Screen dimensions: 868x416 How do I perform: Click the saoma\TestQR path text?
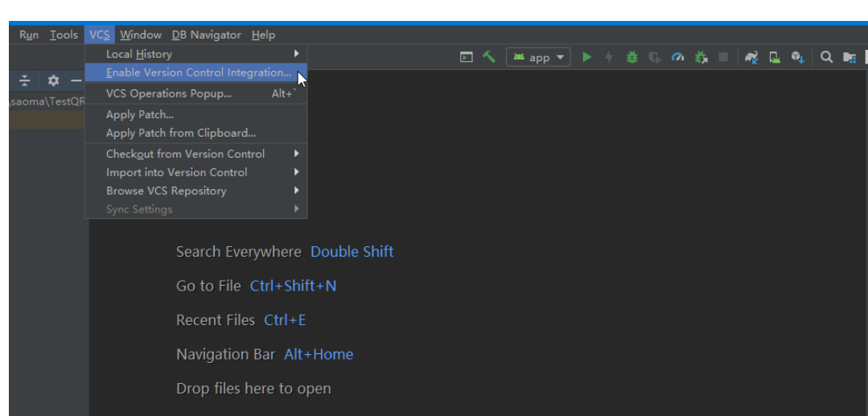tap(47, 102)
